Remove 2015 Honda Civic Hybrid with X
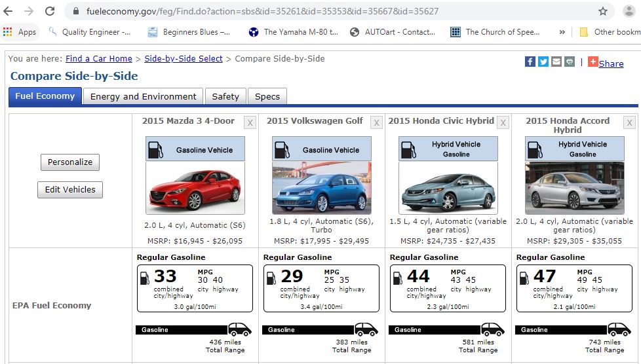 tap(503, 122)
